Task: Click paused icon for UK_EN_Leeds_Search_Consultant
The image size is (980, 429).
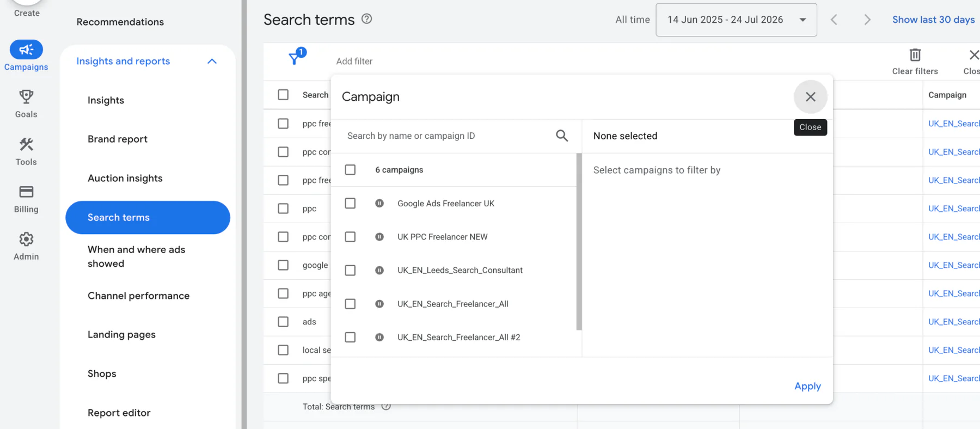Action: point(379,270)
